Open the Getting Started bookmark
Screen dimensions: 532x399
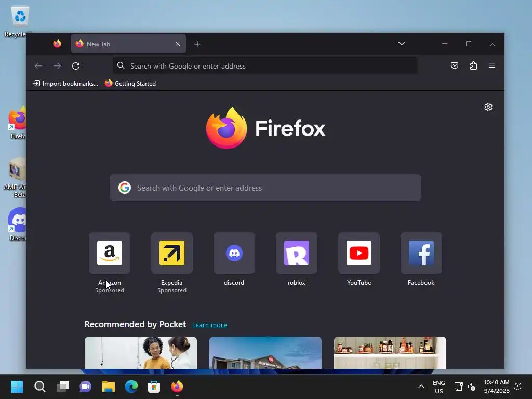[130, 84]
